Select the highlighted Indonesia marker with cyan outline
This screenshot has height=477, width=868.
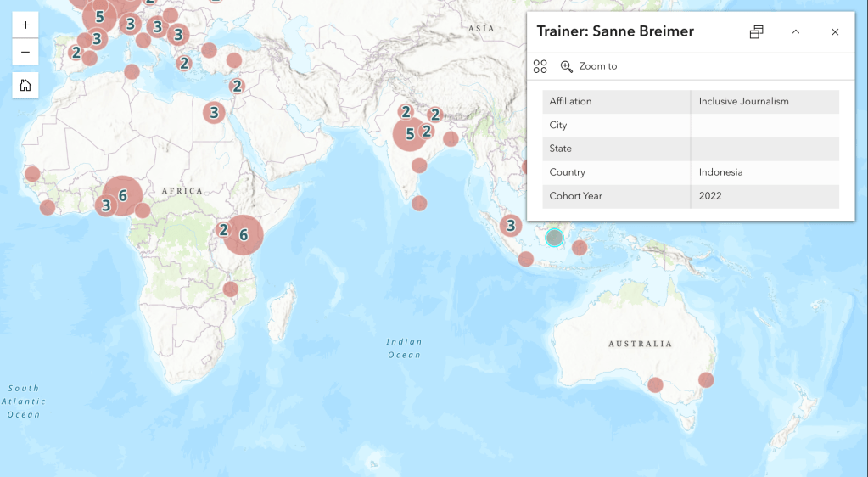point(555,238)
